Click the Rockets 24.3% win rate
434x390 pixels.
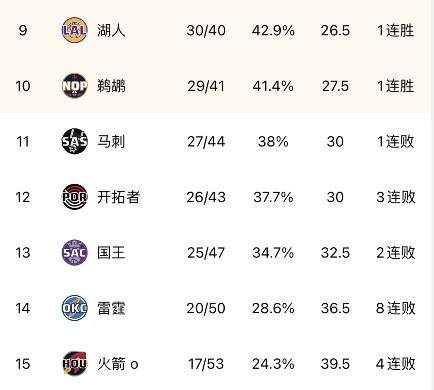pos(273,364)
